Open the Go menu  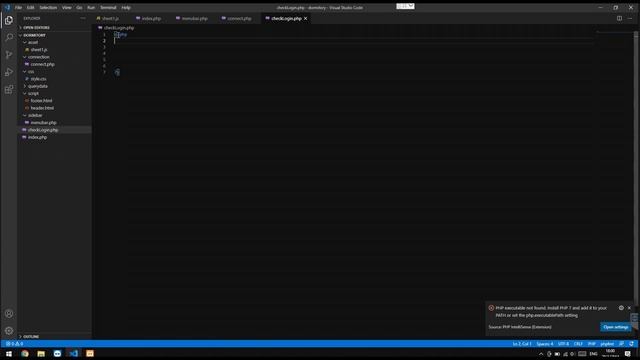(x=79, y=7)
